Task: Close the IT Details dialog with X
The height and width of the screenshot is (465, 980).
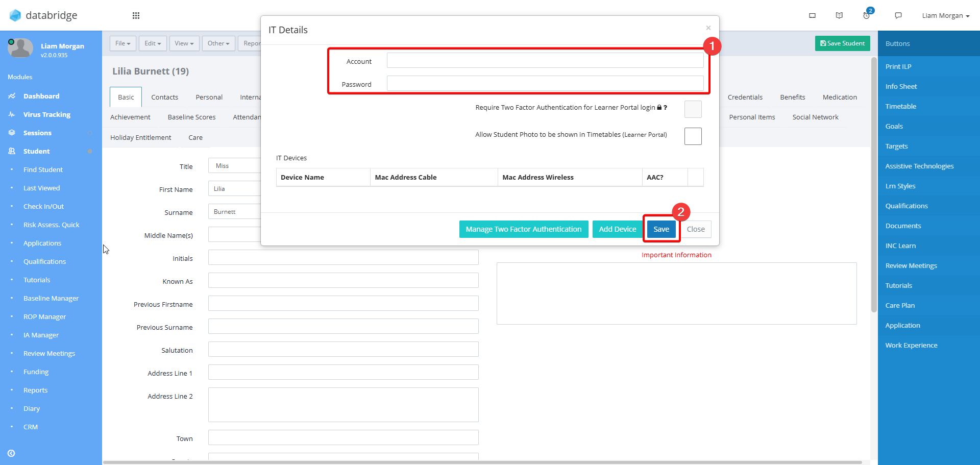Action: tap(708, 28)
